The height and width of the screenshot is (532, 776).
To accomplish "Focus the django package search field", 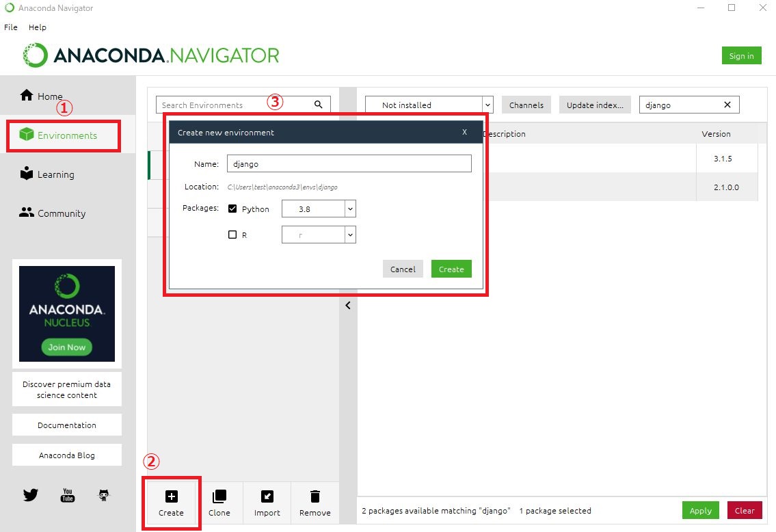I will point(689,105).
